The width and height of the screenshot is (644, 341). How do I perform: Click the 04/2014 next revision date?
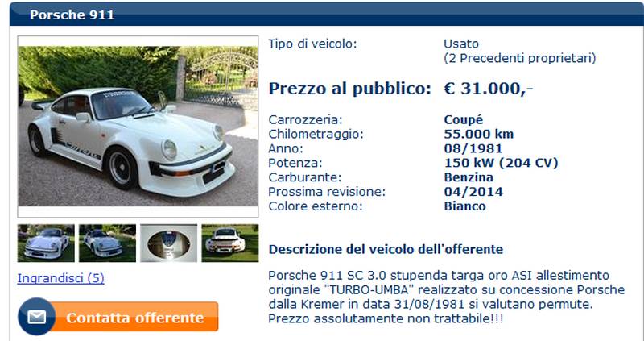473,192
